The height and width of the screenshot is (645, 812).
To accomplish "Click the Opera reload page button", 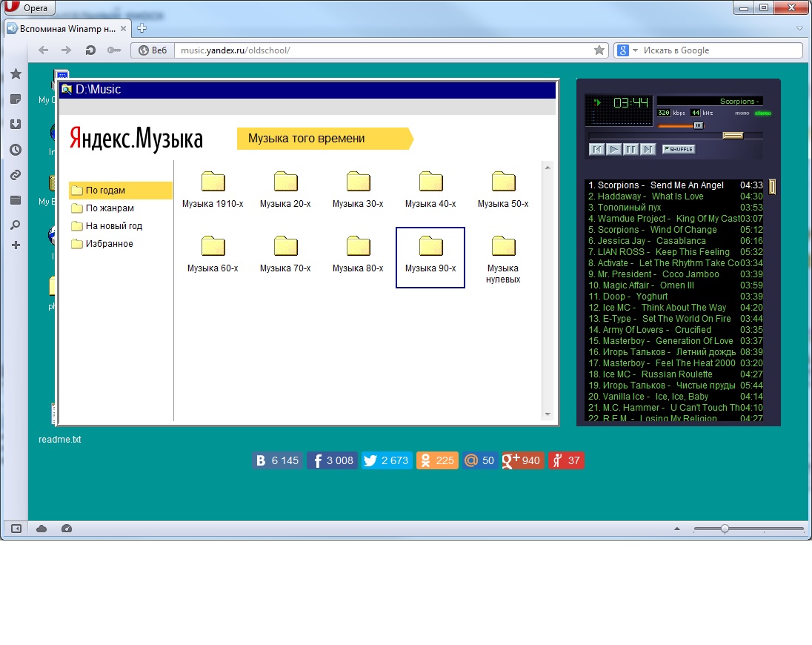I will tap(90, 50).
